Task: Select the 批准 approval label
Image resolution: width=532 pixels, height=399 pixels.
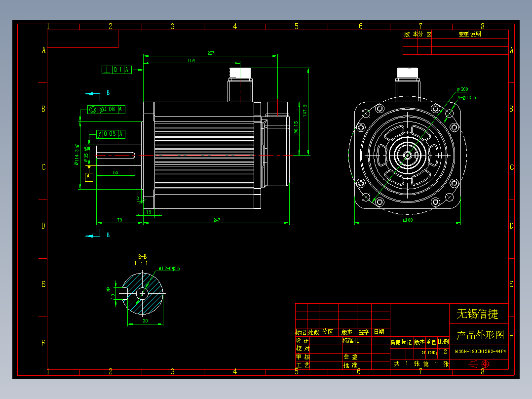Action: (x=350, y=365)
